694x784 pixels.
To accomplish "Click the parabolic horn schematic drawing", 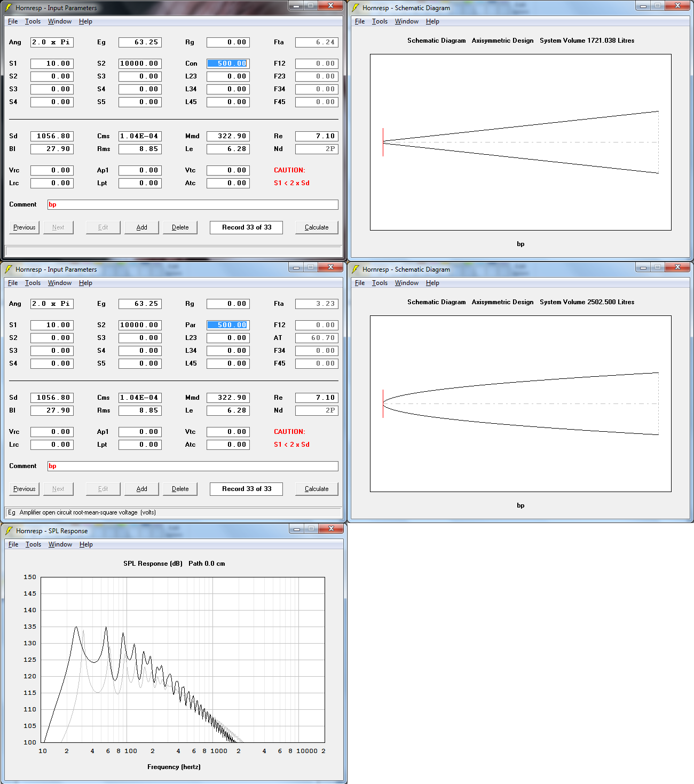I will (x=520, y=403).
